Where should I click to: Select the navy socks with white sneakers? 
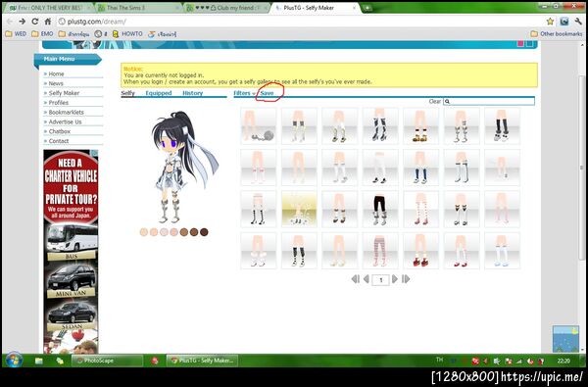420,168
